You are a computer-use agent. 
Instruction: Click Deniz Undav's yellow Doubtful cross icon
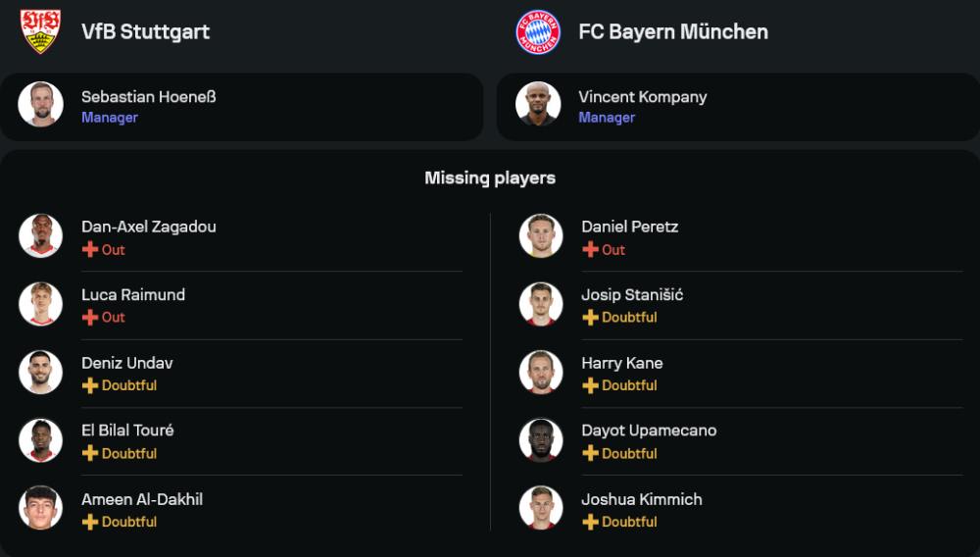pos(90,385)
